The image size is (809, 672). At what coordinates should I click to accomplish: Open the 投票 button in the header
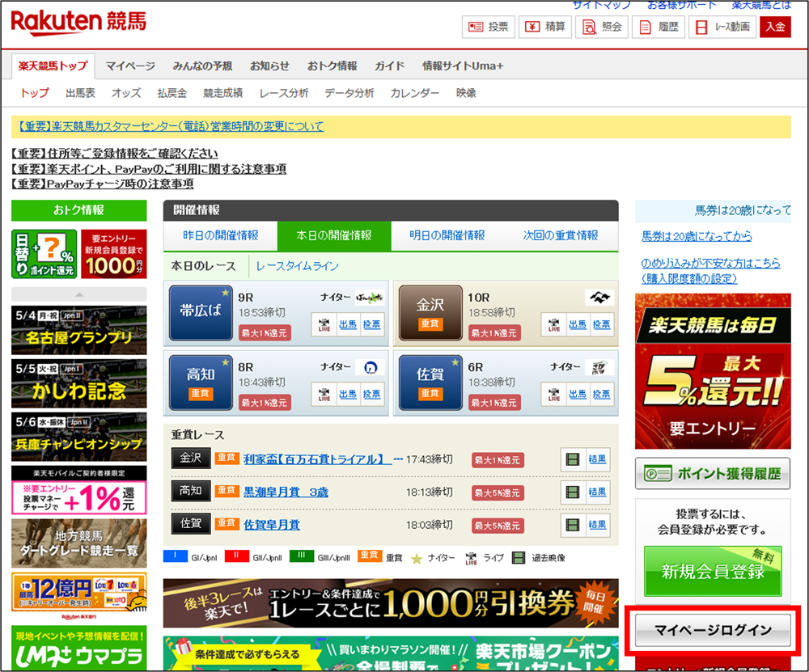[x=489, y=27]
